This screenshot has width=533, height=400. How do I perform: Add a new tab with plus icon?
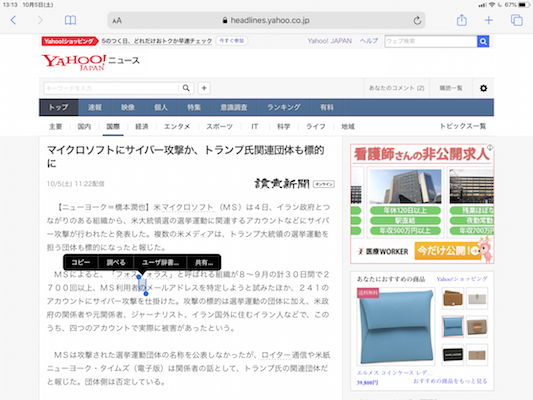pyautogui.click(x=488, y=20)
